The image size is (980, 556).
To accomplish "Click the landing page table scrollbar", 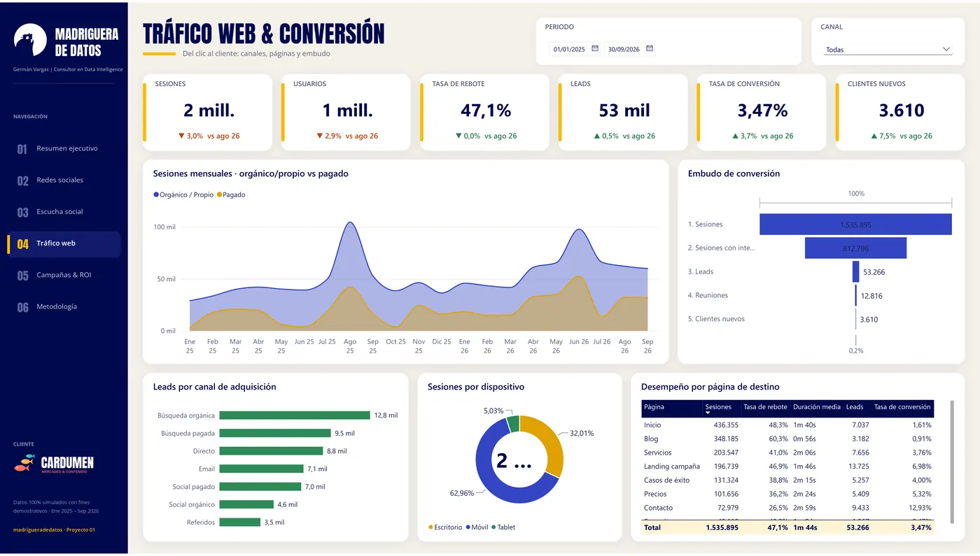I will [x=952, y=462].
